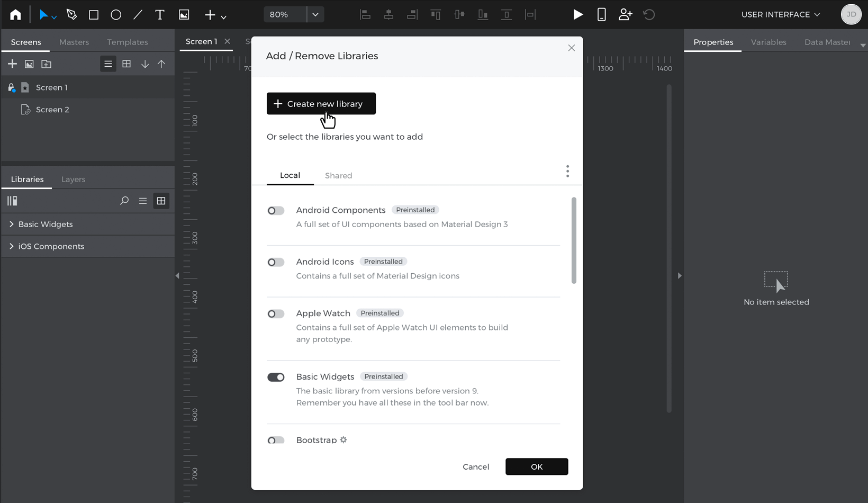Screen dimensions: 868x503
Task: Click the Cancel button
Action: (x=476, y=466)
